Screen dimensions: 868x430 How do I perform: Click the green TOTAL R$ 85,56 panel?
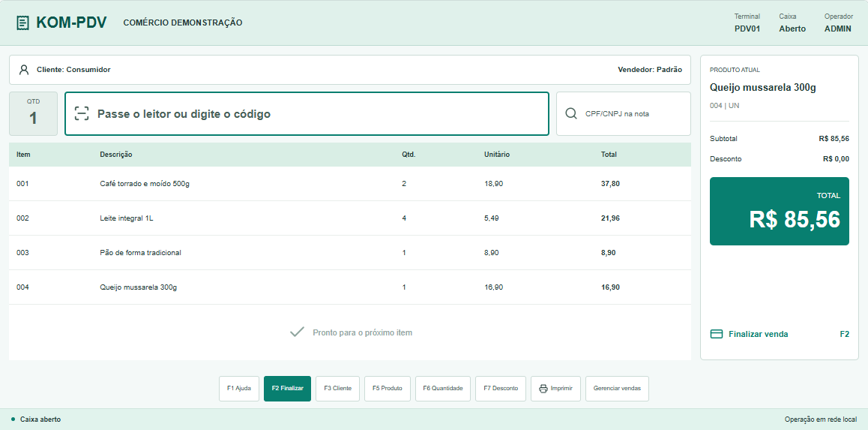click(x=780, y=211)
